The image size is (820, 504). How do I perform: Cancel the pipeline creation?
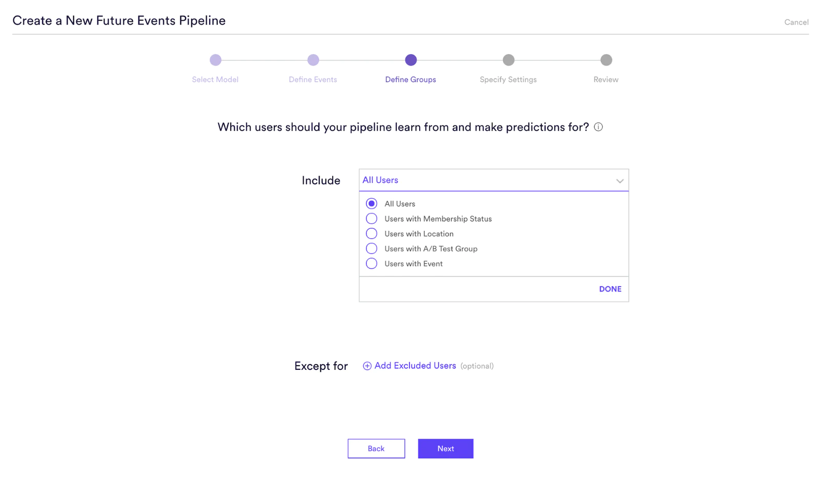pyautogui.click(x=796, y=22)
